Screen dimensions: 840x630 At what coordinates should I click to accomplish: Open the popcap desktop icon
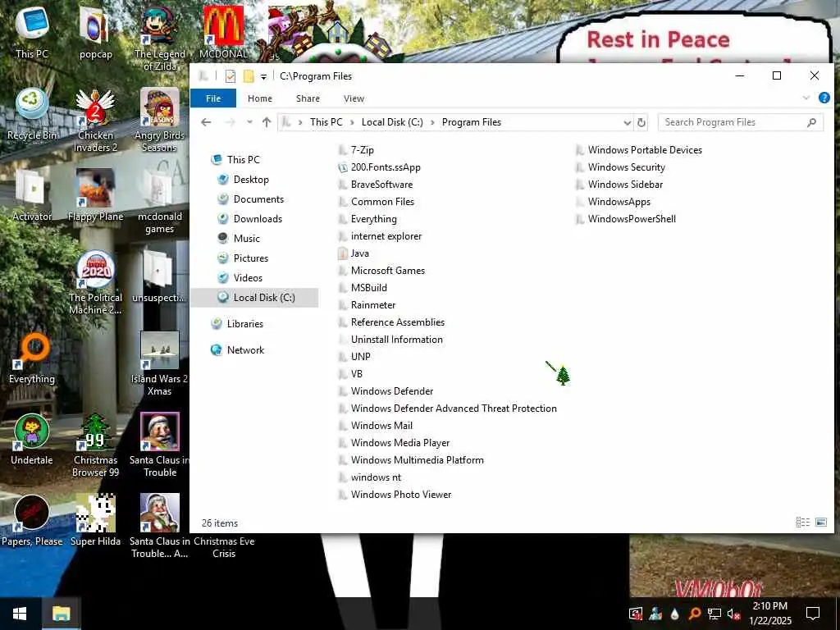tap(95, 32)
